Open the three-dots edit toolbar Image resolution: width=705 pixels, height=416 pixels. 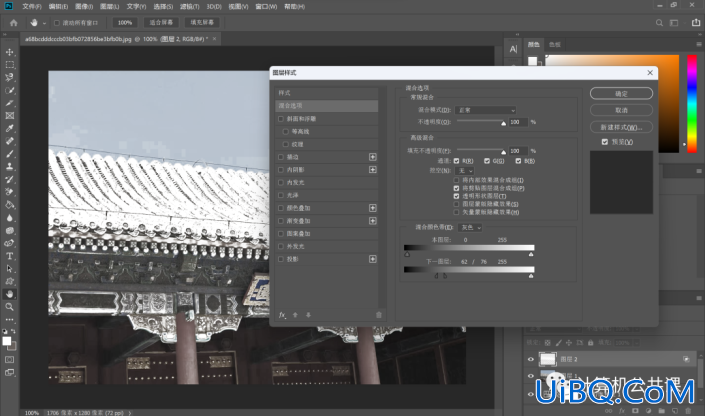tap(9, 319)
